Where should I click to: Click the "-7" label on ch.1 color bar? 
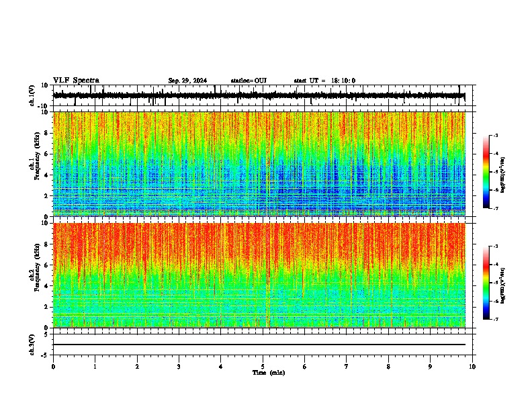[495, 208]
